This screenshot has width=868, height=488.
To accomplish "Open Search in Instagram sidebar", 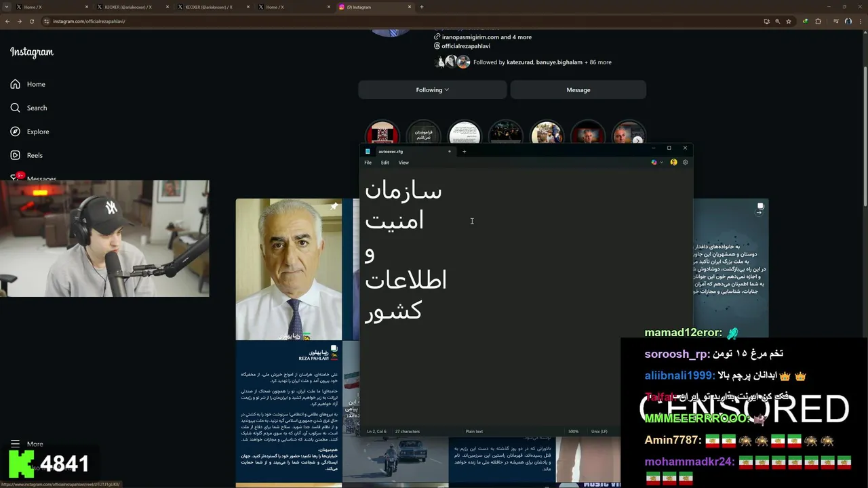I will [x=28, y=108].
